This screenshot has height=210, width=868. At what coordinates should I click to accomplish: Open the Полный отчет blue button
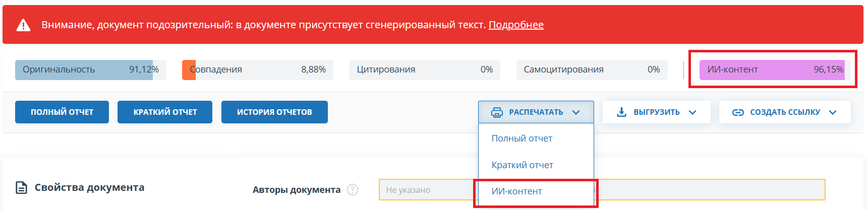(x=62, y=112)
